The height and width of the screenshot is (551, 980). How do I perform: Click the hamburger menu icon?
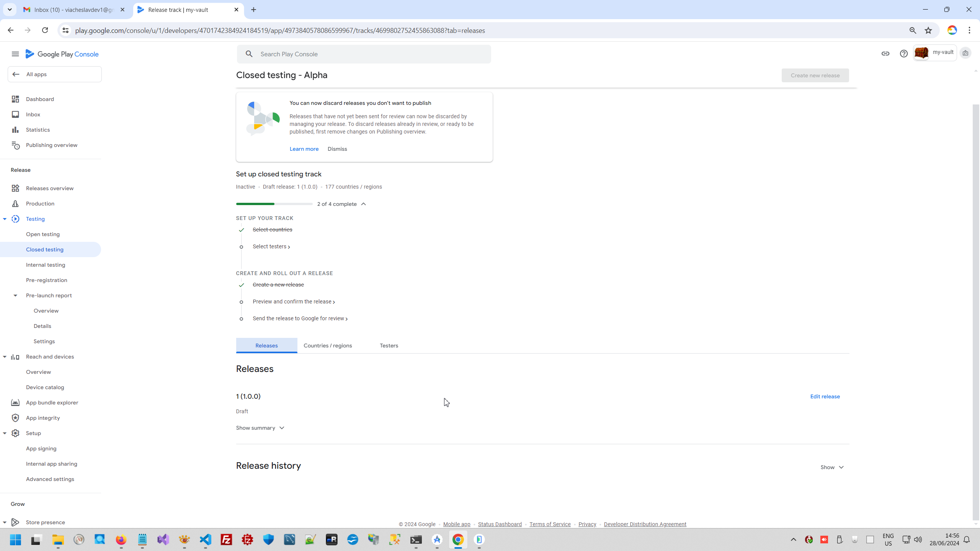15,54
